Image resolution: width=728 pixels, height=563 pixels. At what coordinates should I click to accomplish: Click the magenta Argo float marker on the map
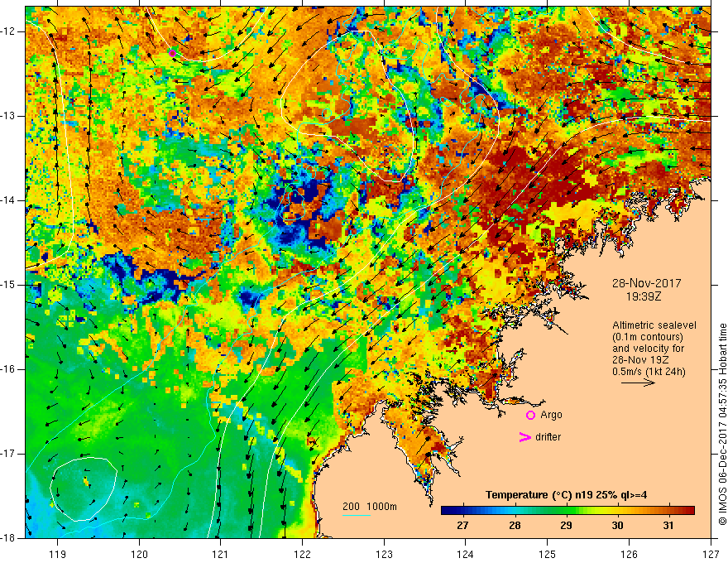click(173, 54)
